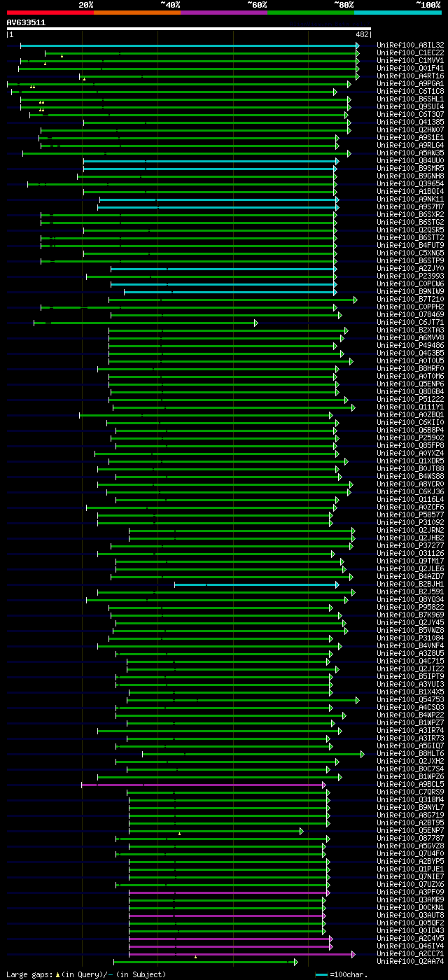Go to UniRef100_B2XTA3 record
This screenshot has height=980, width=448.
(x=410, y=330)
